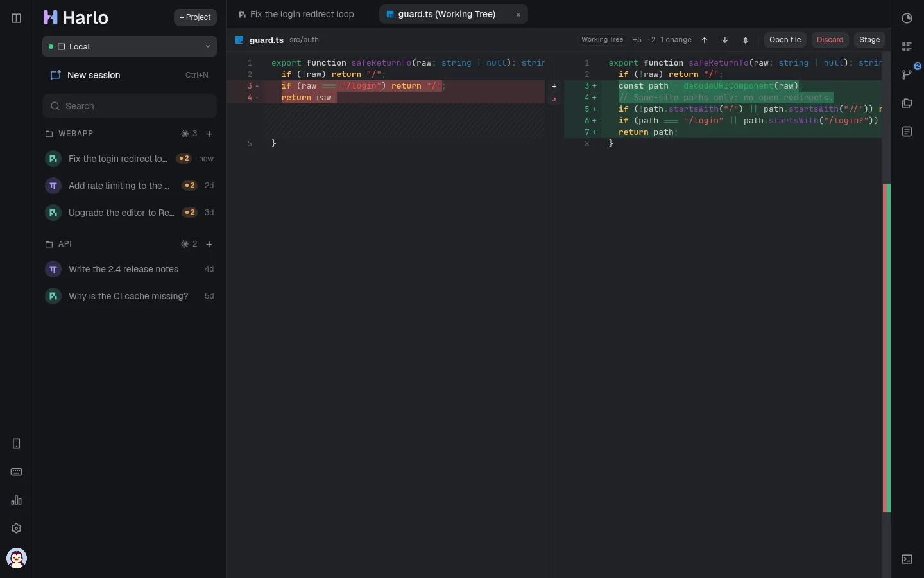Click the + Project button
924x578 pixels.
[195, 17]
